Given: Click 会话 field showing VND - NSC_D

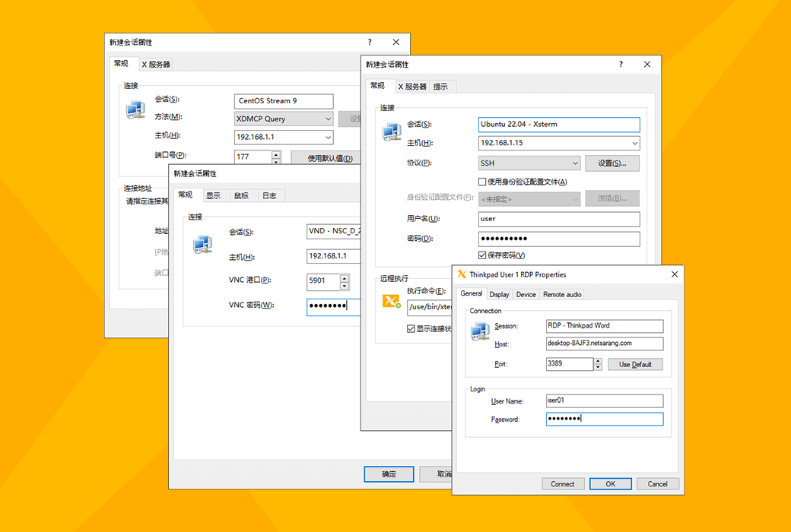Looking at the screenshot, I should pos(334,231).
